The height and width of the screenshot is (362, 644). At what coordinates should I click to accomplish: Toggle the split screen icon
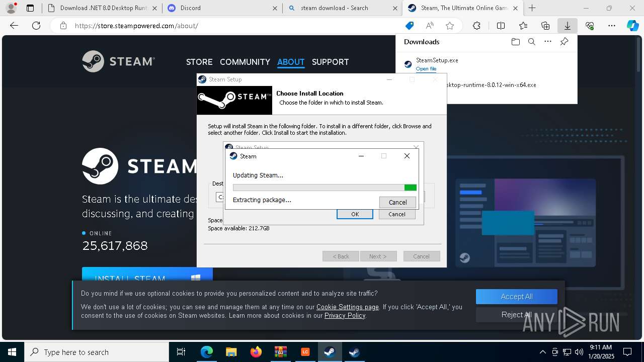pyautogui.click(x=501, y=26)
